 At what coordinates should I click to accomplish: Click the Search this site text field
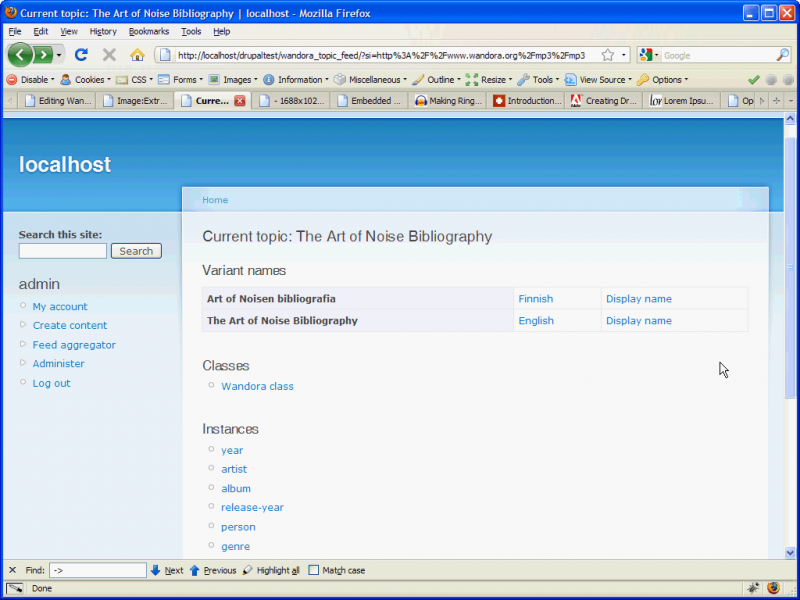click(62, 251)
